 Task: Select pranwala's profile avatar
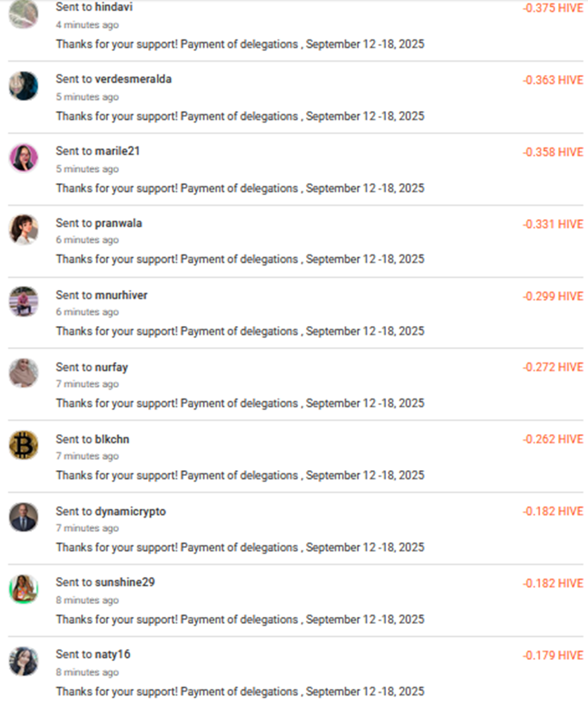[x=23, y=230]
